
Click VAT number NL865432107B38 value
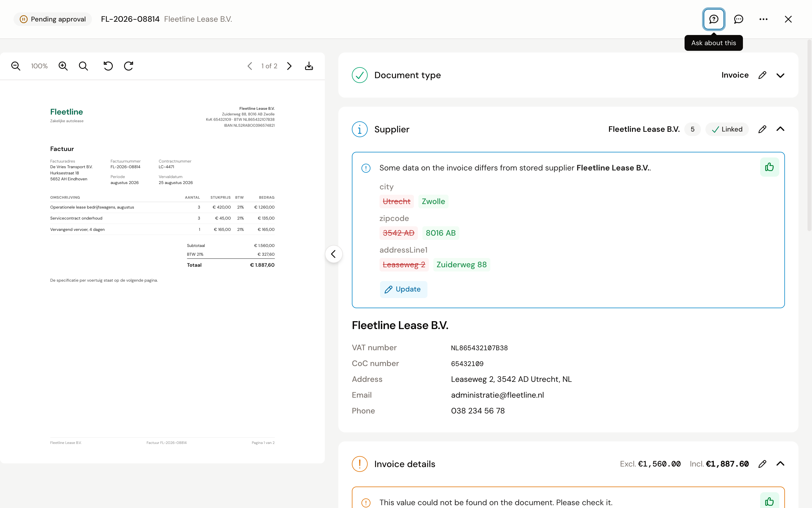[x=479, y=348]
